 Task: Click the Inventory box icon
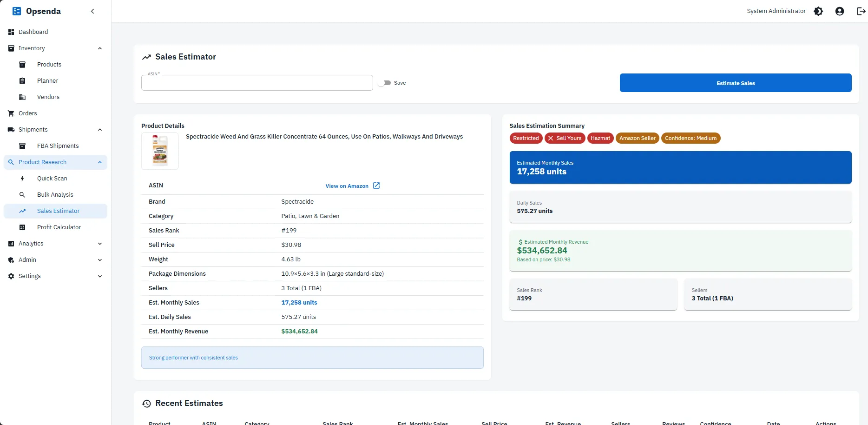click(11, 48)
